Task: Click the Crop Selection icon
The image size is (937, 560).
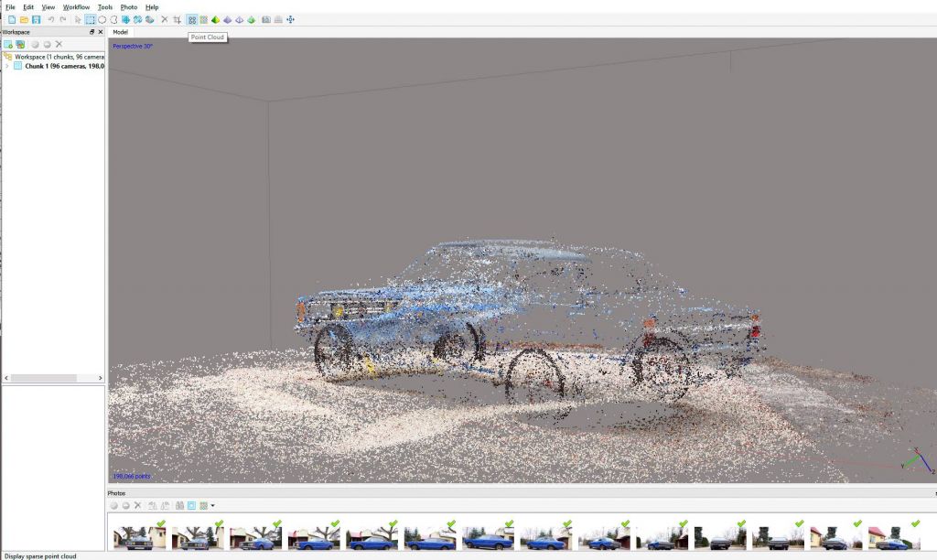Action: pos(177,19)
